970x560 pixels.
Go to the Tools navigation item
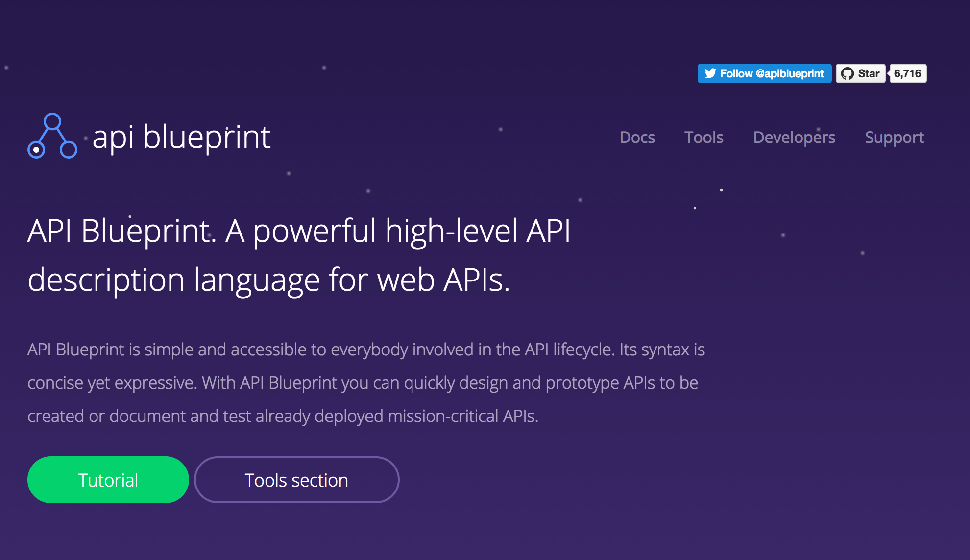pos(703,138)
